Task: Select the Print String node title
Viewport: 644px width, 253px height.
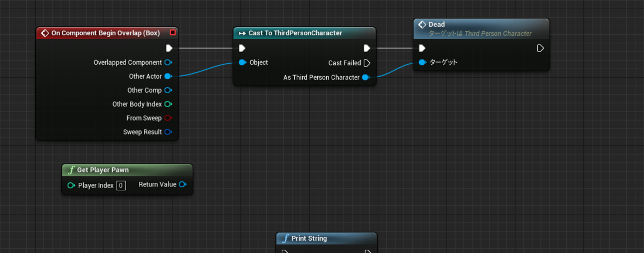Action: [x=309, y=239]
